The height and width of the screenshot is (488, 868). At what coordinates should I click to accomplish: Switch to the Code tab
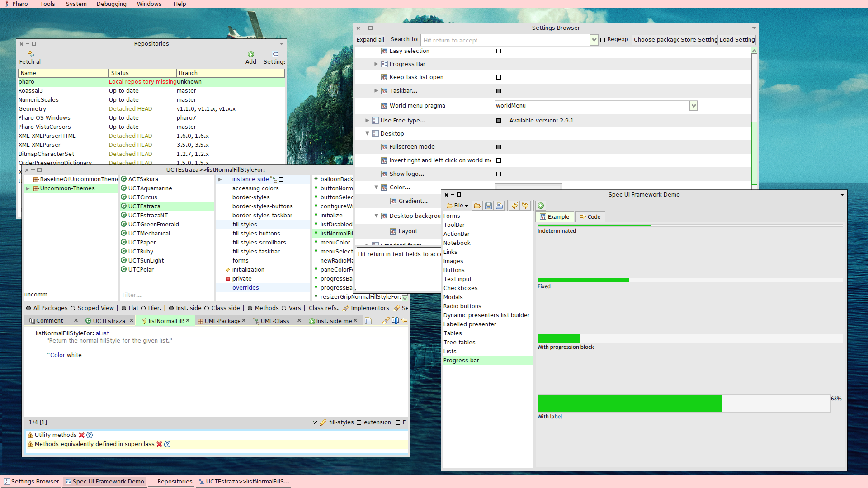590,217
